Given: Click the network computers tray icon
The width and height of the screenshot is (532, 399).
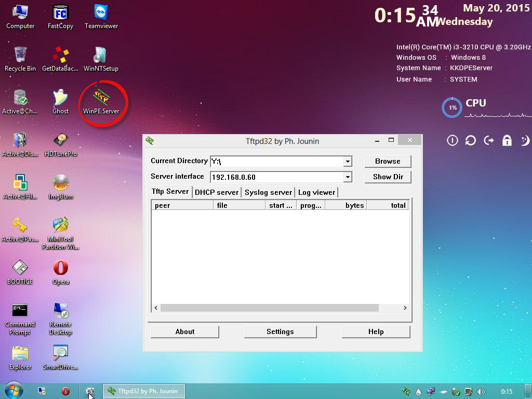Looking at the screenshot, I should (431, 392).
